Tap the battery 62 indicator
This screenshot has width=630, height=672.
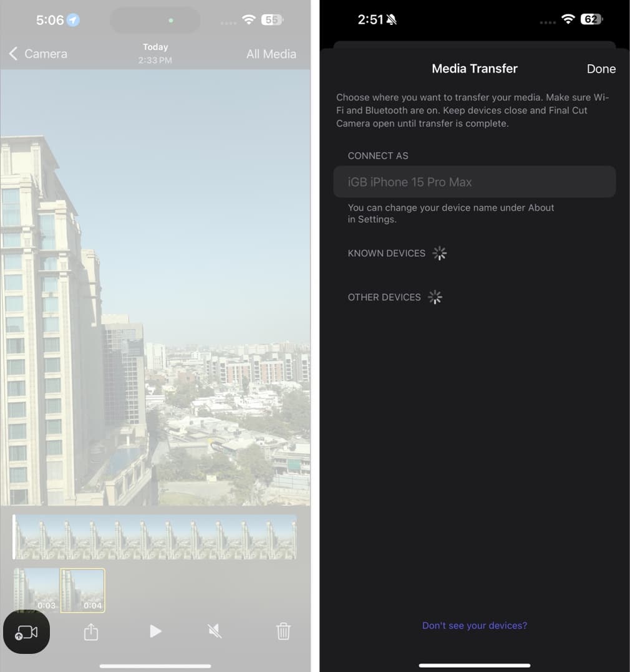[591, 19]
